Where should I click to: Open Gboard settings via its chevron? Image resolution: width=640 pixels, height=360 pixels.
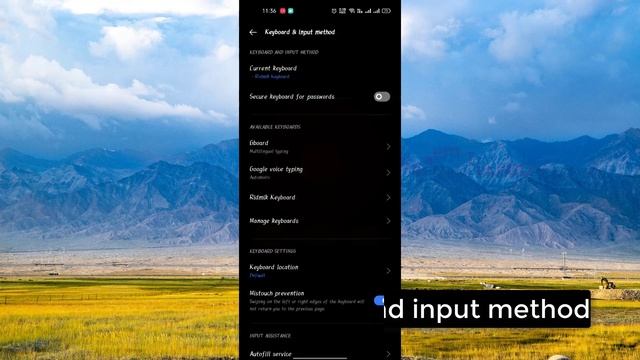point(389,147)
